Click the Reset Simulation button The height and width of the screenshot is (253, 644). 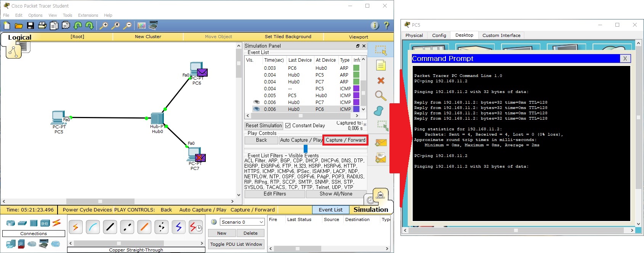coord(264,125)
